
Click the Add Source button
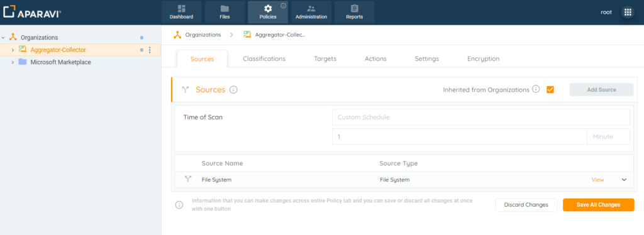pos(601,89)
